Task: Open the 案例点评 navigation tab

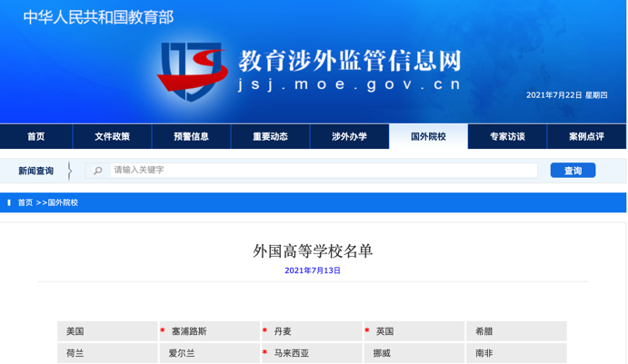Action: click(587, 137)
